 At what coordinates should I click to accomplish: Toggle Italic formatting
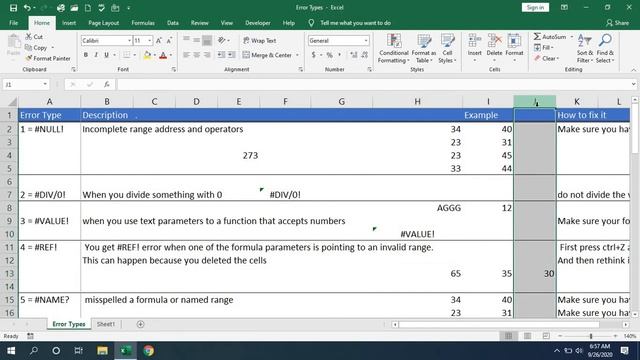click(x=96, y=55)
